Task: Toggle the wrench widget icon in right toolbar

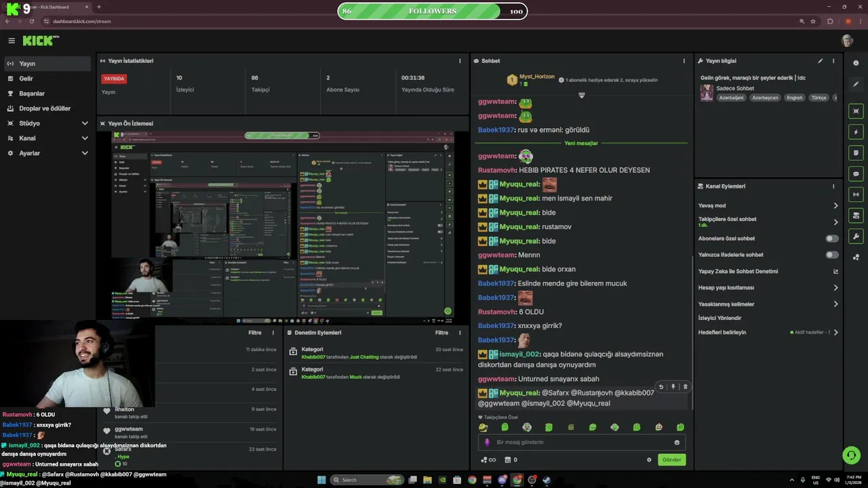Action: point(856,237)
